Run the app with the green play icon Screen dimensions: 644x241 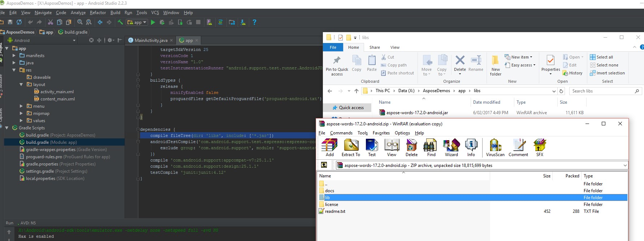pyautogui.click(x=153, y=22)
